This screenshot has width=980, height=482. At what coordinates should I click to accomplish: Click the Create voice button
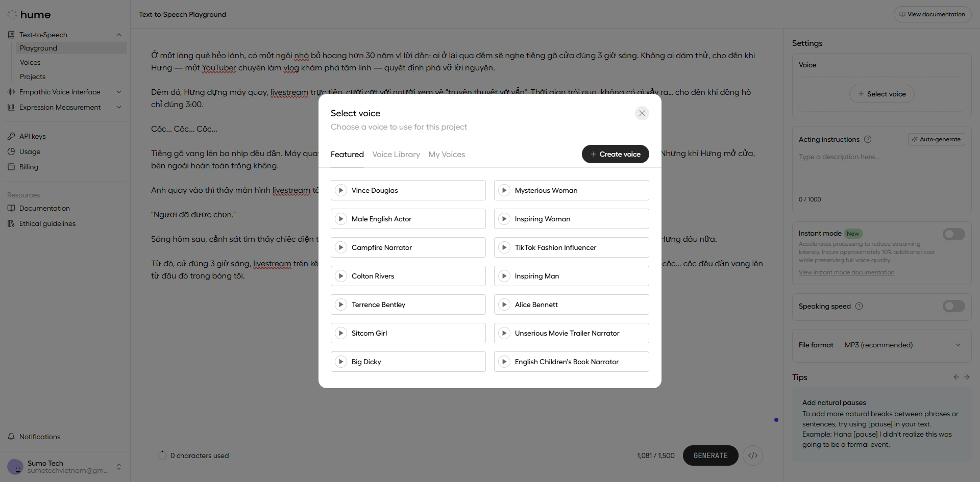tap(615, 154)
